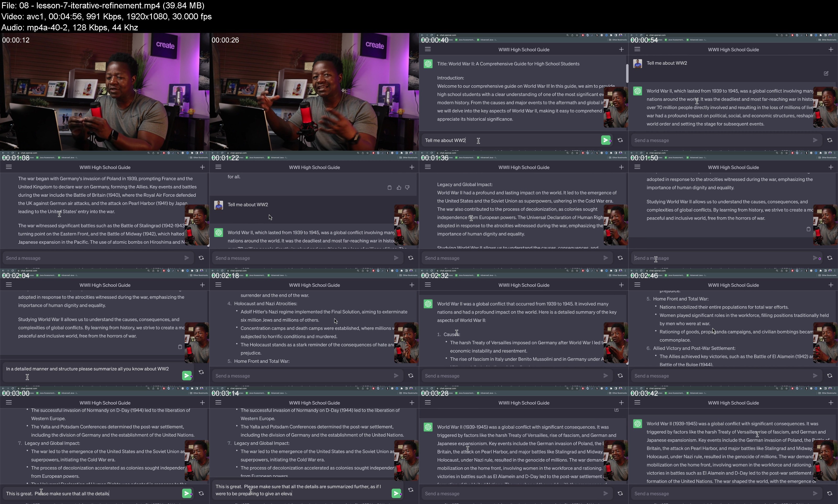Click the thumbs up icon in the 00:01:22 frame
The width and height of the screenshot is (838, 504).
[x=399, y=187]
